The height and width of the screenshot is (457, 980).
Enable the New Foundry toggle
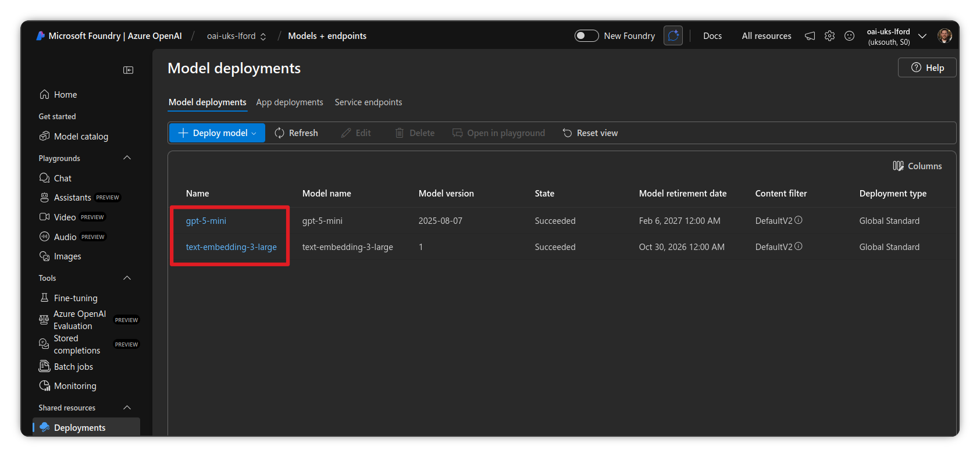586,36
